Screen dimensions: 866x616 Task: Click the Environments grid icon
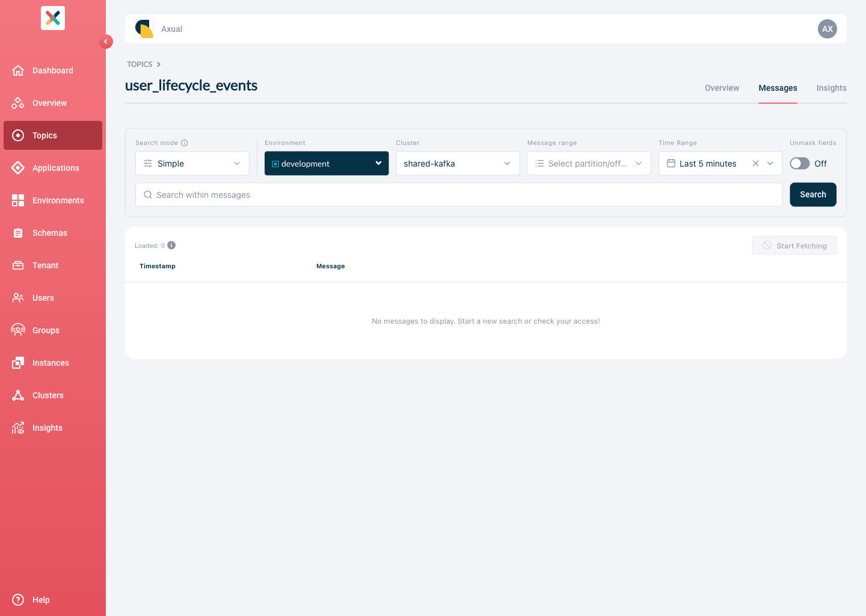pos(18,200)
